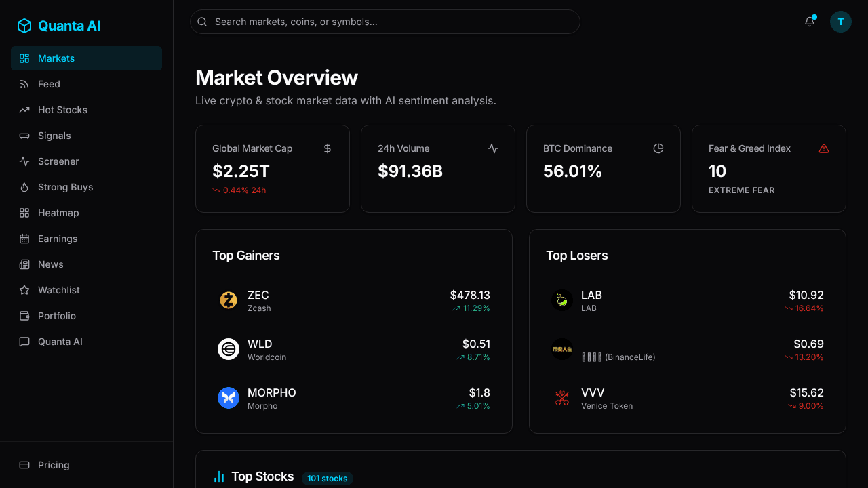Click the 13.20% loss for BinanceLife
The image size is (868, 488).
tap(804, 357)
